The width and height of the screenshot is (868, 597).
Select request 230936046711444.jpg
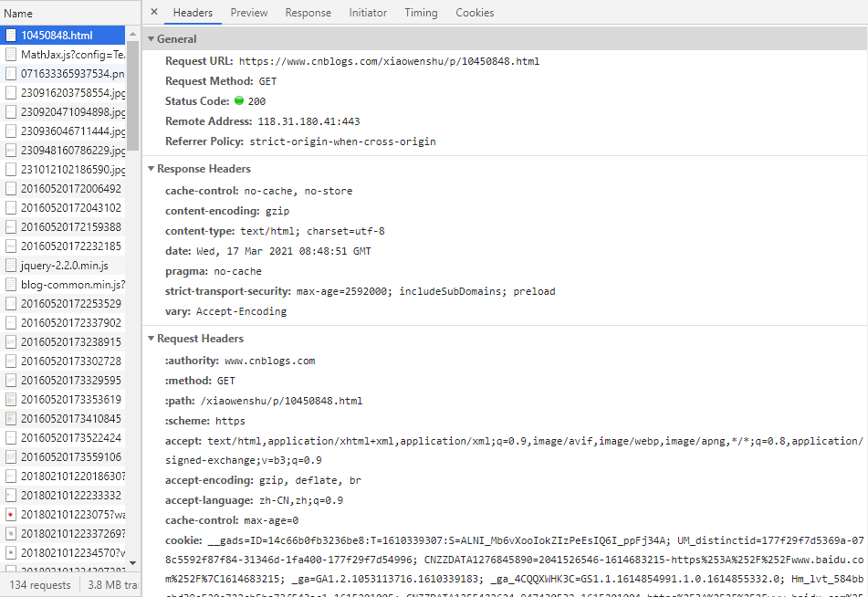pyautogui.click(x=63, y=131)
